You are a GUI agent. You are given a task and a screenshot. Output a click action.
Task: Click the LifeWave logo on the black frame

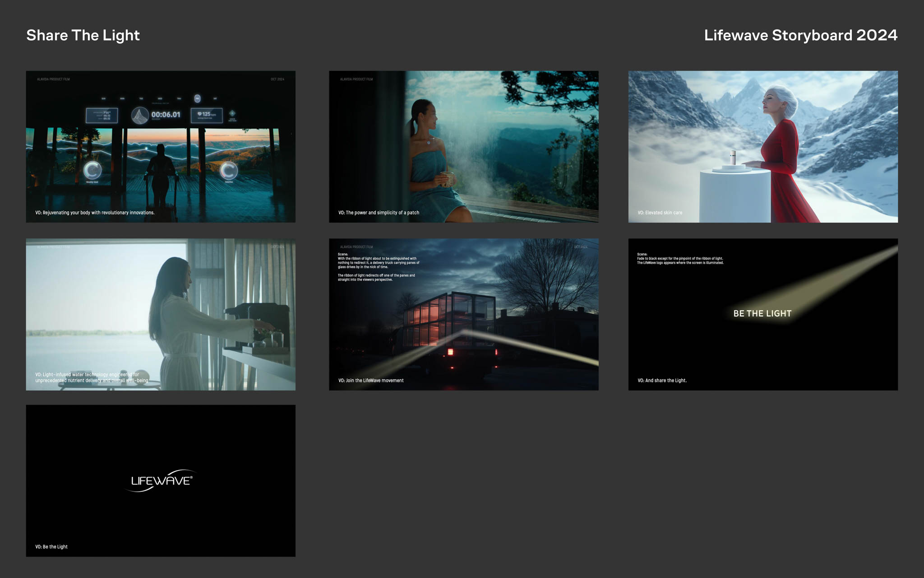tap(161, 480)
